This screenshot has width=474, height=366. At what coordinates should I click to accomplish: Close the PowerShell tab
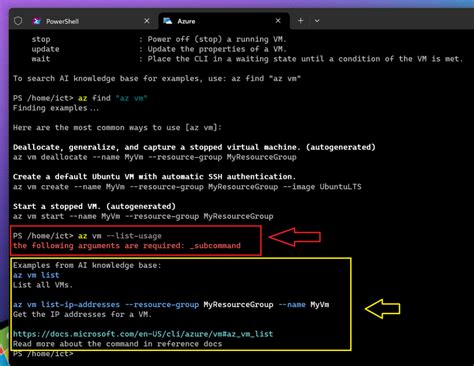(x=147, y=21)
